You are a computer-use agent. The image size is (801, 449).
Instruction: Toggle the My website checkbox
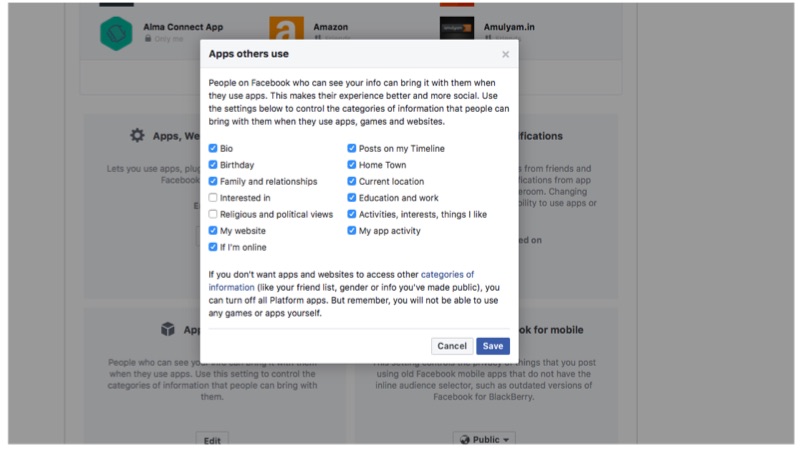click(x=213, y=231)
